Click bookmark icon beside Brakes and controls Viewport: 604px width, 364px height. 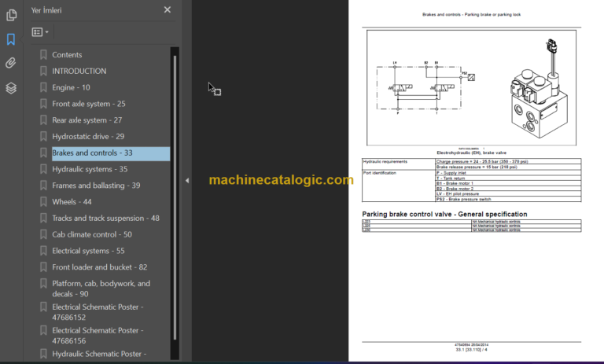(43, 153)
